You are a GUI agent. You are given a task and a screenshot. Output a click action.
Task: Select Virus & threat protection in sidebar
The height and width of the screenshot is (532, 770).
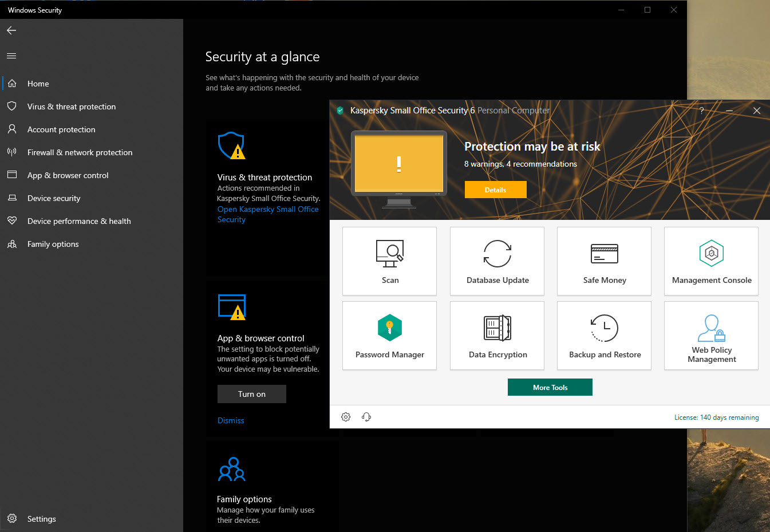pos(92,107)
